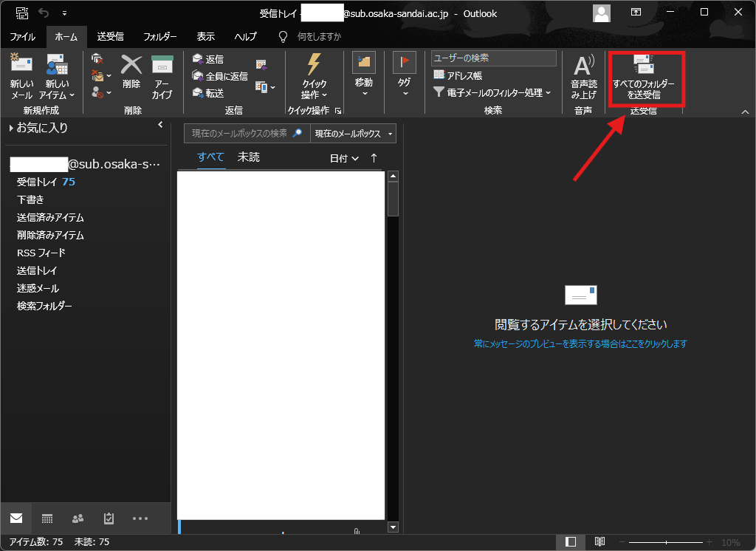Delete the message with 削除
This screenshot has height=551, width=756.
point(131,72)
